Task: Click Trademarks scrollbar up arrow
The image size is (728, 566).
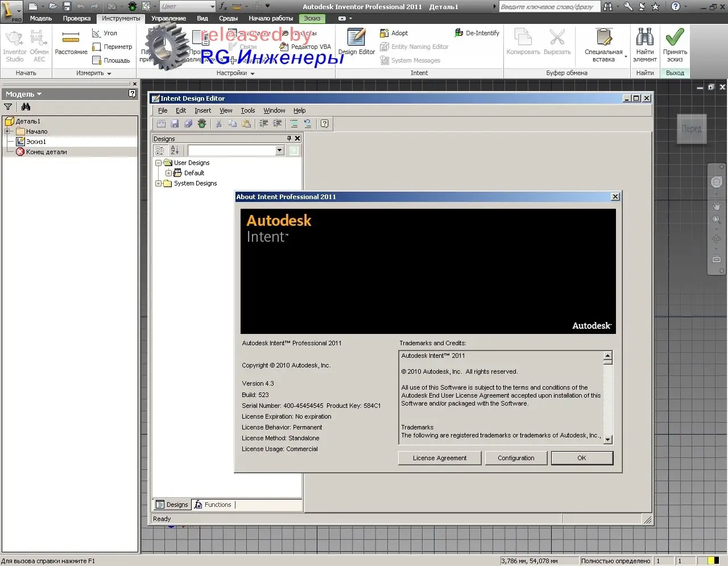Action: (x=607, y=355)
